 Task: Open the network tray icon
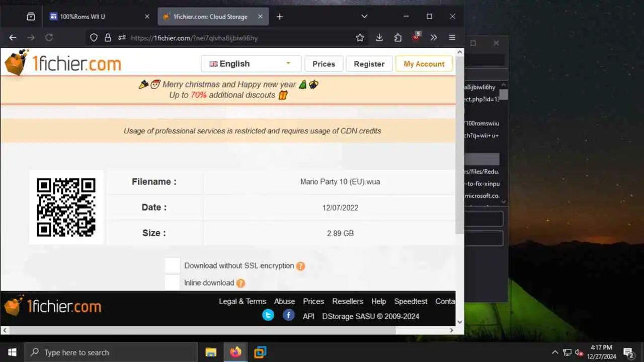pos(567,352)
